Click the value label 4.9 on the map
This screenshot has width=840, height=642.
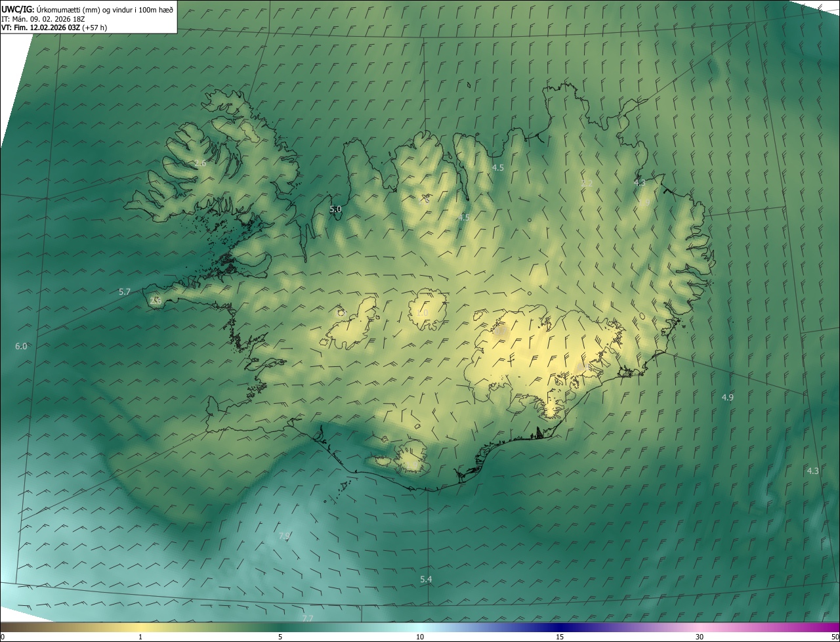(727, 397)
